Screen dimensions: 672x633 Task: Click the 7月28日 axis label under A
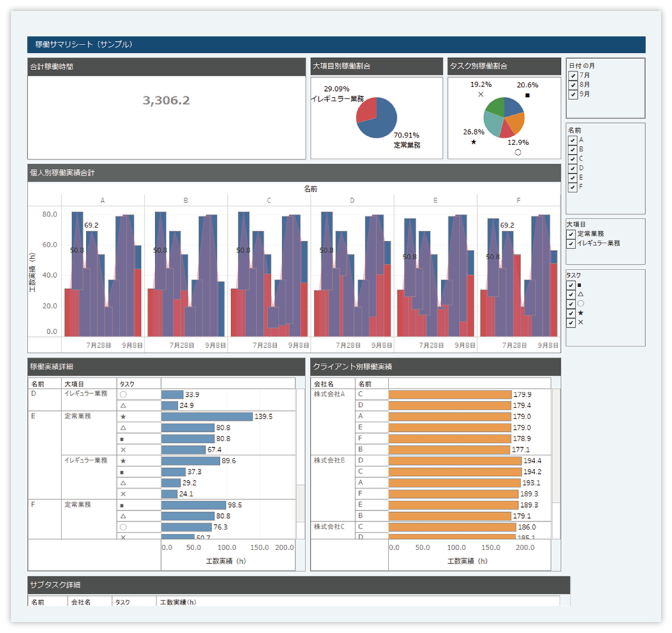pos(98,345)
